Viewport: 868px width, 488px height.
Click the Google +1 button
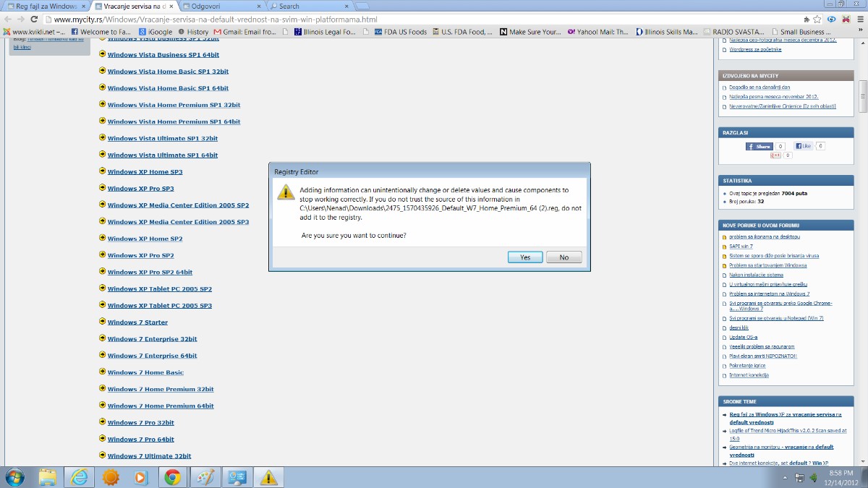click(x=775, y=155)
